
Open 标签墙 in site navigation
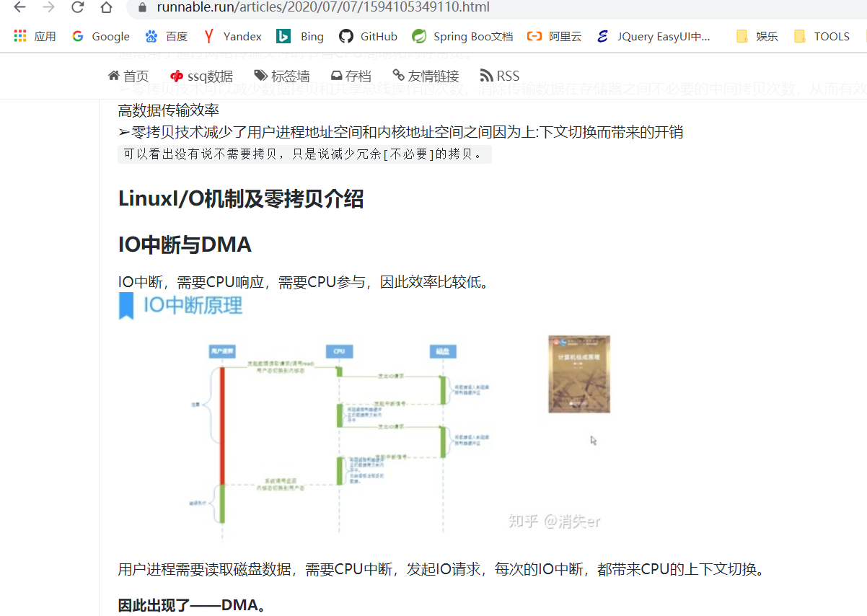[282, 76]
